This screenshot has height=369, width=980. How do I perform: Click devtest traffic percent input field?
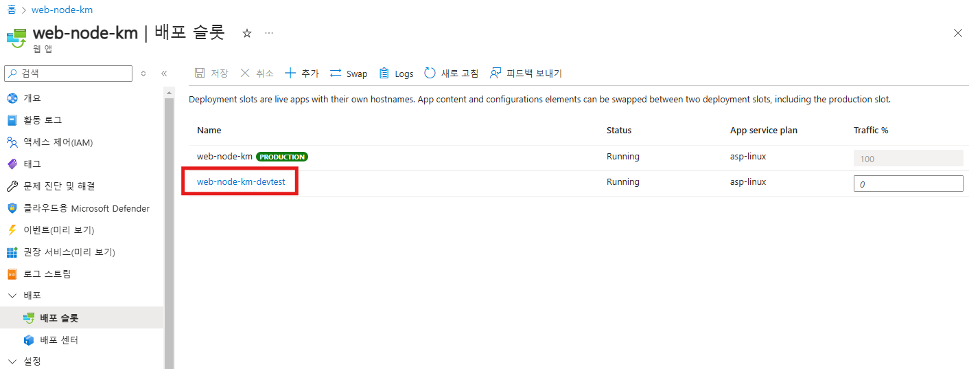909,184
